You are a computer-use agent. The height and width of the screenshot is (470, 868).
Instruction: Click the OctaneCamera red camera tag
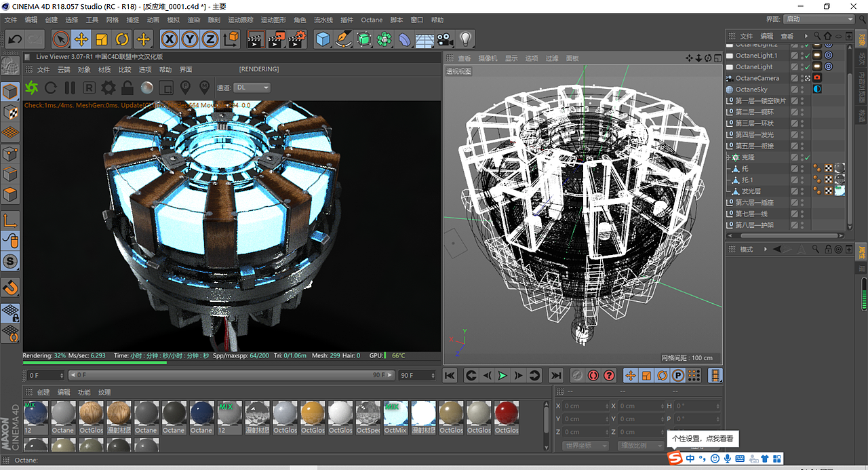point(817,78)
